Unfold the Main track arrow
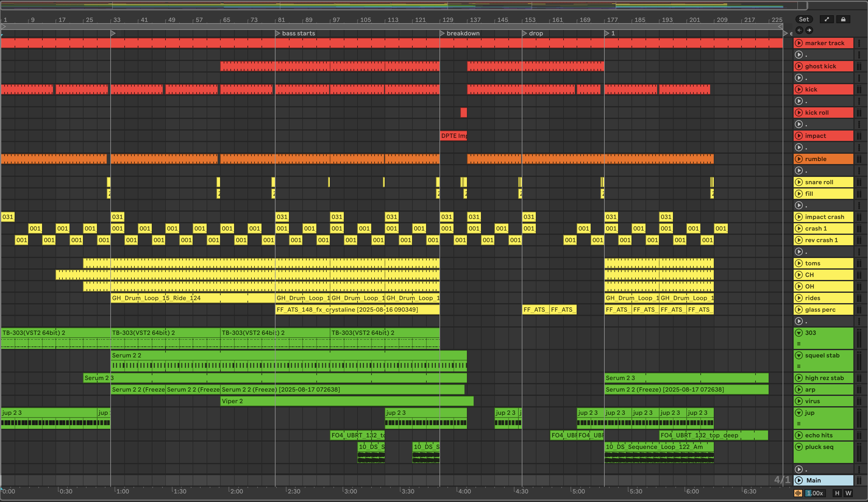Viewport: 868px width, 502px height. coord(799,480)
